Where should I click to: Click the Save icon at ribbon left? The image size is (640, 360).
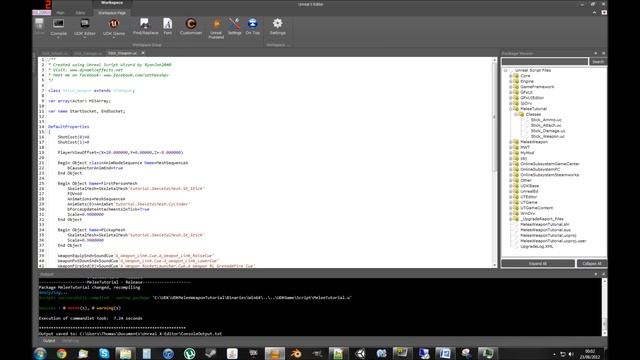pos(39,24)
